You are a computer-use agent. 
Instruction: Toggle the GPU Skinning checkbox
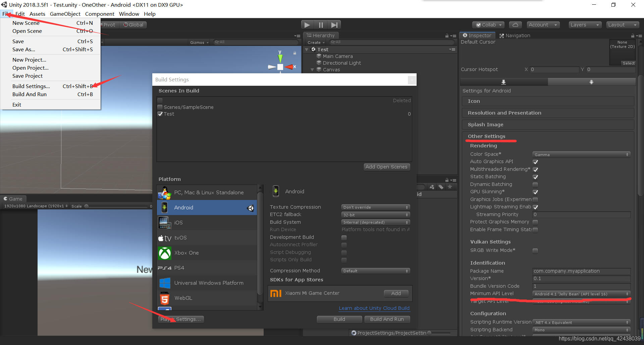pyautogui.click(x=535, y=192)
